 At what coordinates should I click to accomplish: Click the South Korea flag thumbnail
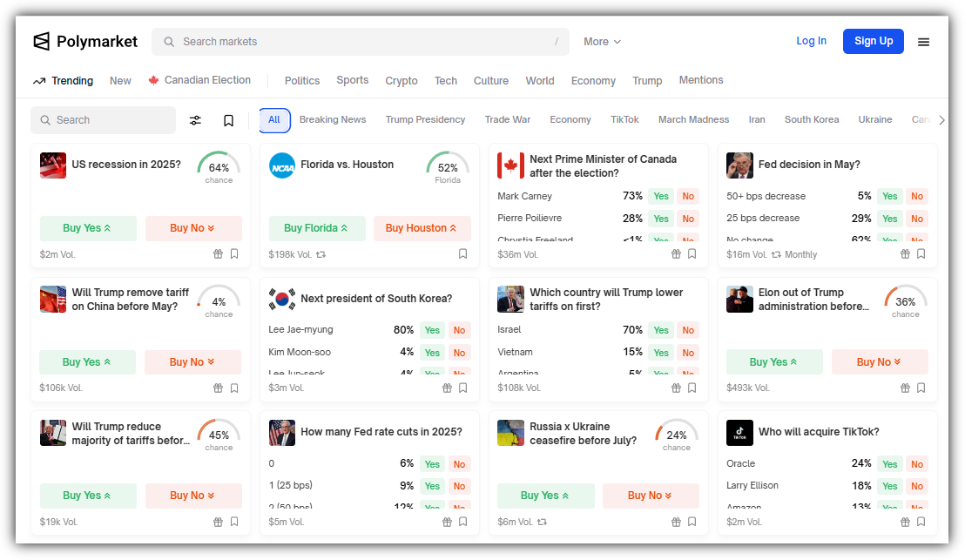[x=282, y=299]
